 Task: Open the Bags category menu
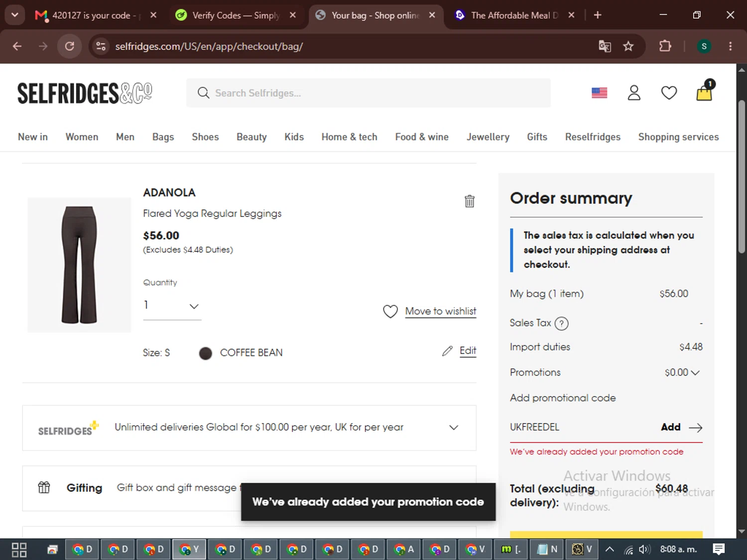coord(163,137)
